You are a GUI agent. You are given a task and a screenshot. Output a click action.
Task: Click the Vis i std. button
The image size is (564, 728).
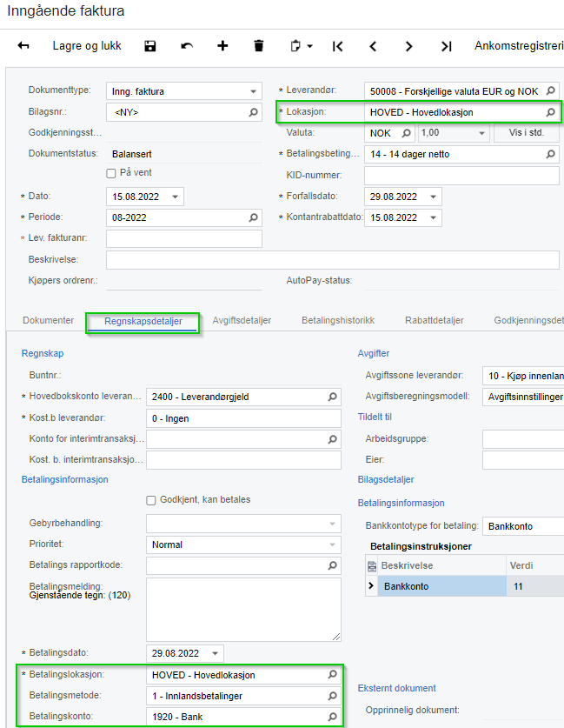pyautogui.click(x=527, y=133)
